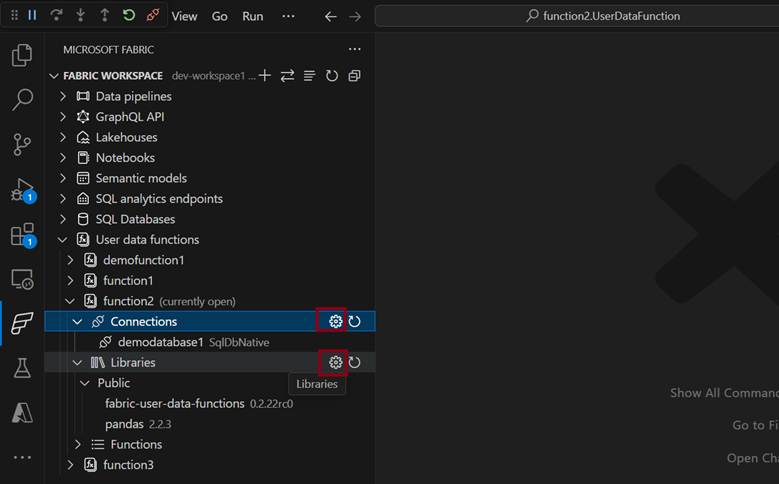The height and width of the screenshot is (484, 779).
Task: Expand the function3 item
Action: 70,465
